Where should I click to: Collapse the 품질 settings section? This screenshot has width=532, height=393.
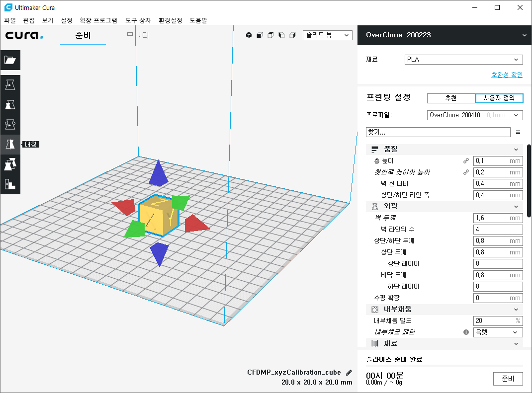444,149
